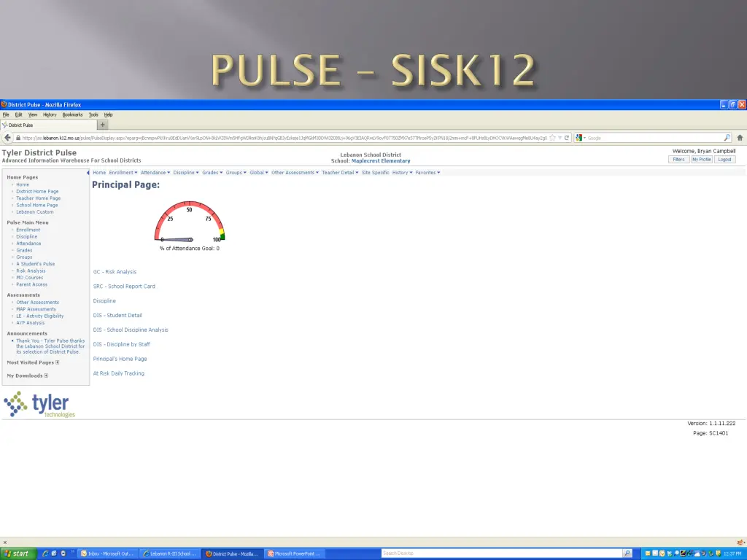Click the browser back arrow button
The height and width of the screenshot is (560, 747).
coord(7,138)
